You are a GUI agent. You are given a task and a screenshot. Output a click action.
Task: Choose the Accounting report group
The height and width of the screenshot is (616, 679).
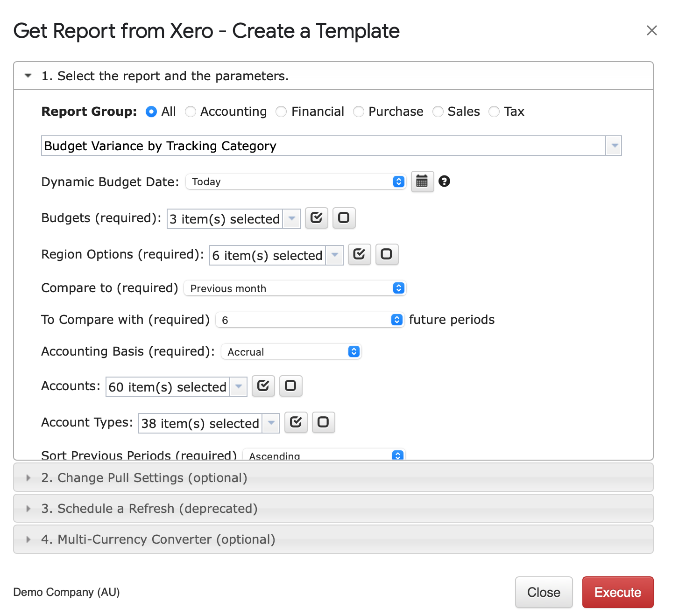click(x=191, y=112)
